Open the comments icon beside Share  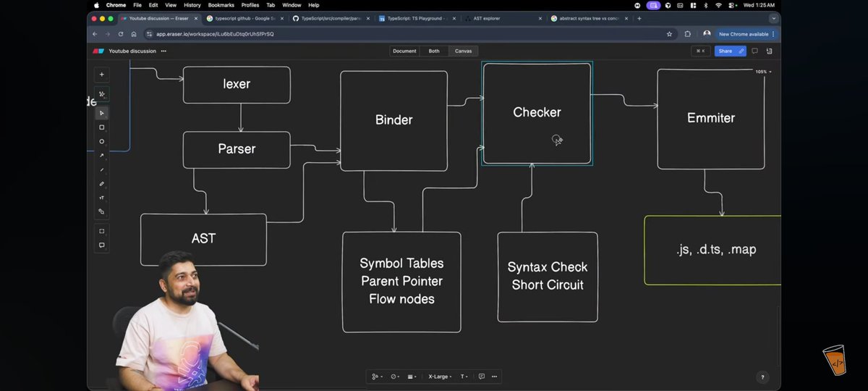pyautogui.click(x=754, y=51)
